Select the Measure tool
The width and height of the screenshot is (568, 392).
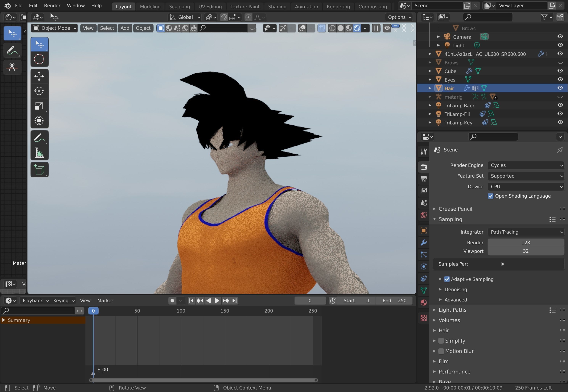(x=39, y=153)
